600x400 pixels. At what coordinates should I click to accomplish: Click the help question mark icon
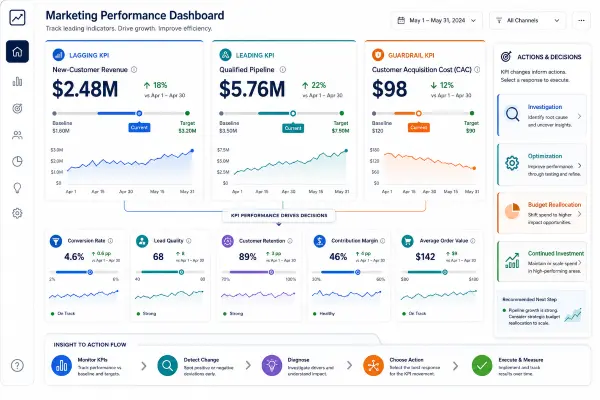click(x=17, y=366)
